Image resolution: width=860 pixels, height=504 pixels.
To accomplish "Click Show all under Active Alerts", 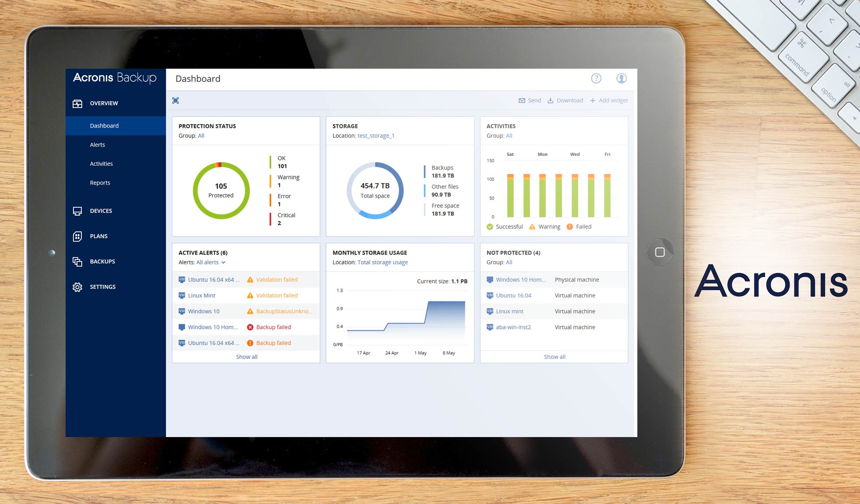I will pos(246,357).
